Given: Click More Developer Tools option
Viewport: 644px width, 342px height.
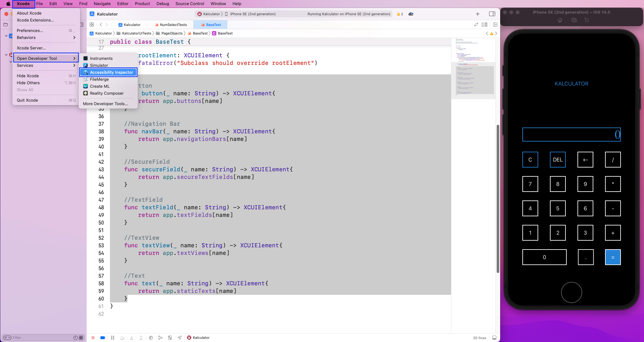Looking at the screenshot, I should coord(105,104).
